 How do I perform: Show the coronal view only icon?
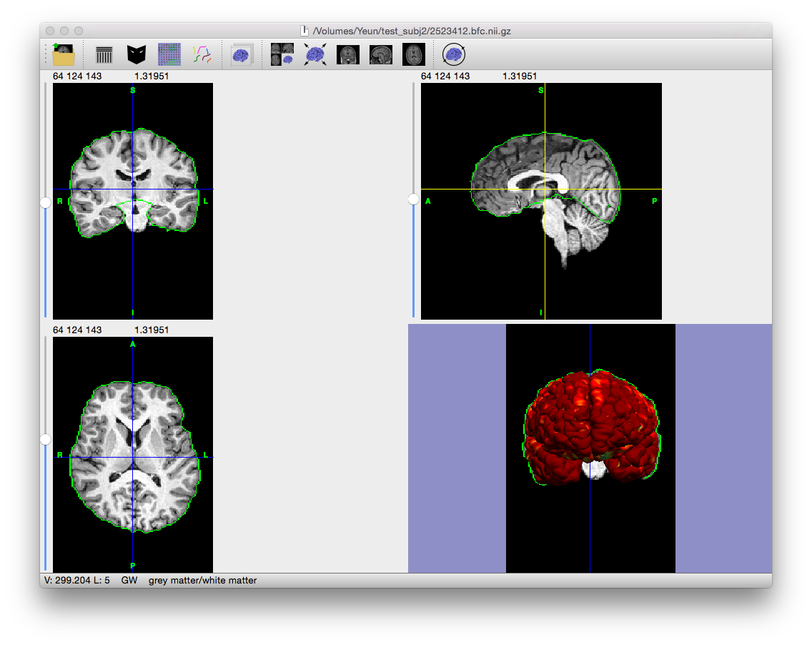[x=348, y=54]
